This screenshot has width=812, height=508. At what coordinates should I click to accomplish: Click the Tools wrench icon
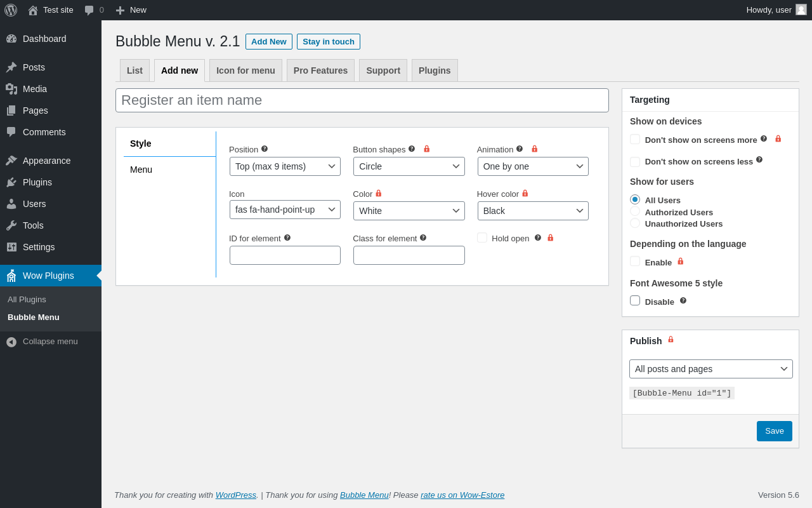click(11, 225)
